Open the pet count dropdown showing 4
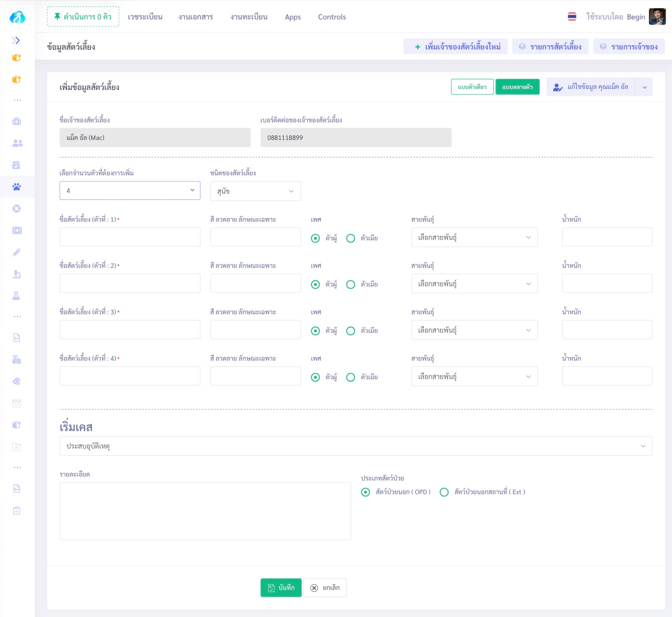Image resolution: width=672 pixels, height=617 pixels. click(x=130, y=190)
